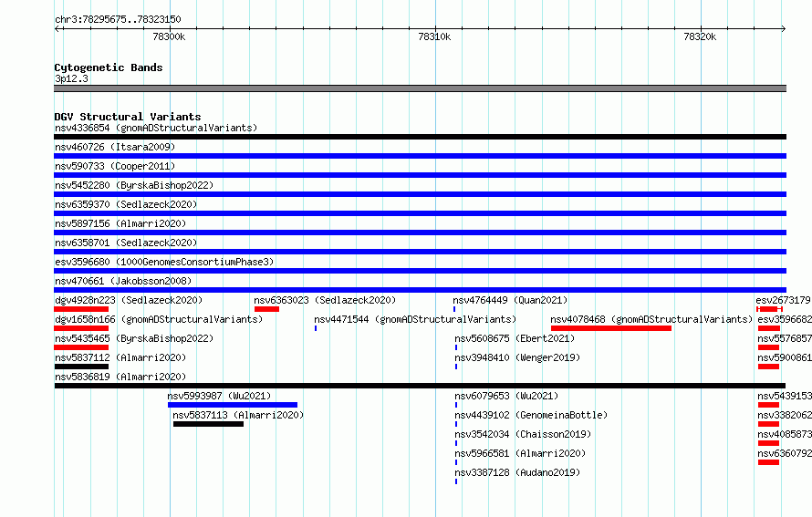Select the nsv5966581 (Almarri2020) label
Image resolution: width=812 pixels, height=517 pixels.
click(520, 453)
